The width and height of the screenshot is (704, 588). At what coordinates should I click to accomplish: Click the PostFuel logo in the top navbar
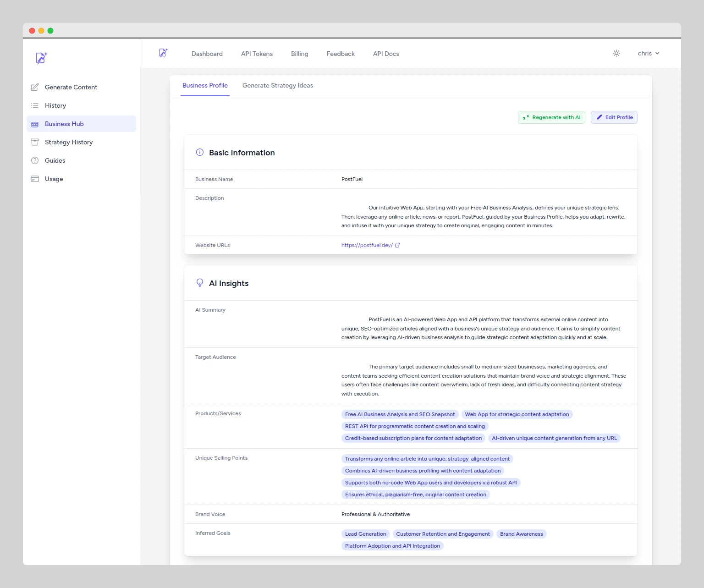[x=163, y=53]
